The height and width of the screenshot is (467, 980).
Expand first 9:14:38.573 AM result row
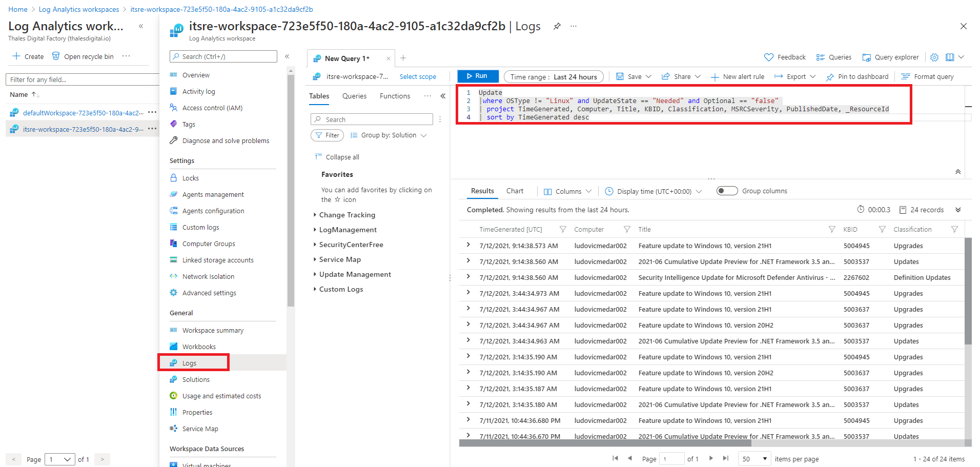pos(468,245)
